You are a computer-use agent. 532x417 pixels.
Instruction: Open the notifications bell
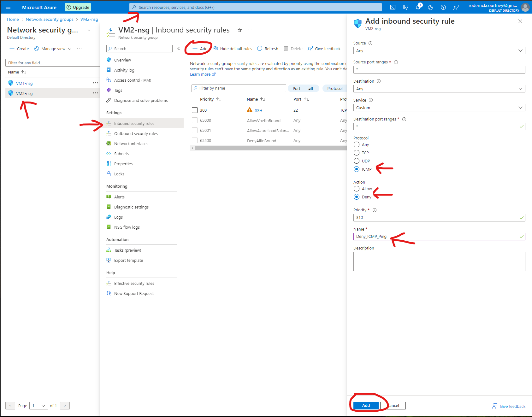coord(418,7)
